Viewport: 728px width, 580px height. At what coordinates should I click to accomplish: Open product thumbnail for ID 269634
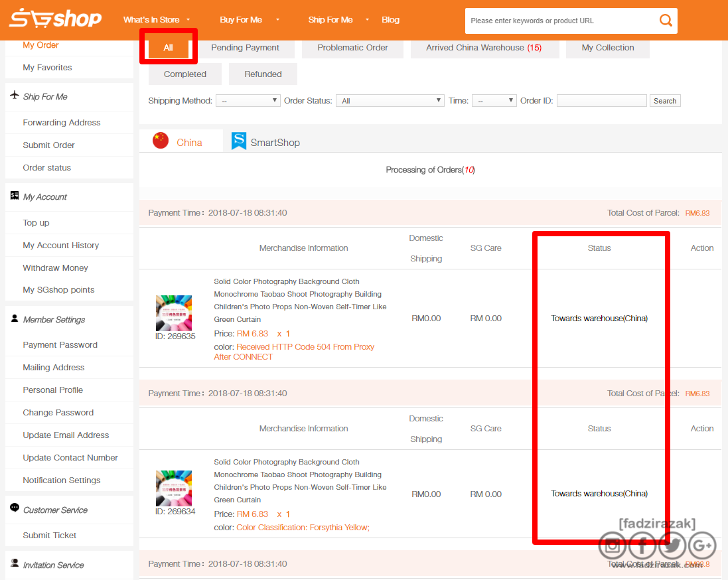pos(174,488)
